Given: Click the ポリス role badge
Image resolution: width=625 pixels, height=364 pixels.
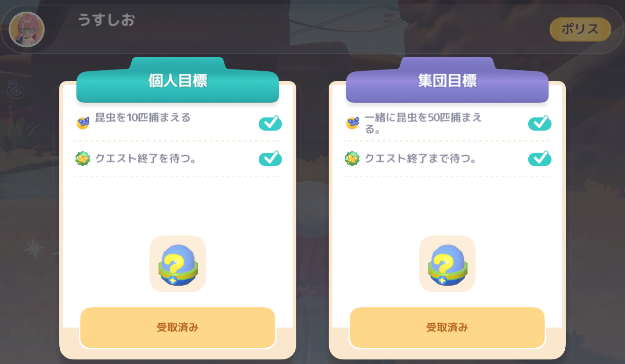Looking at the screenshot, I should pos(580,29).
